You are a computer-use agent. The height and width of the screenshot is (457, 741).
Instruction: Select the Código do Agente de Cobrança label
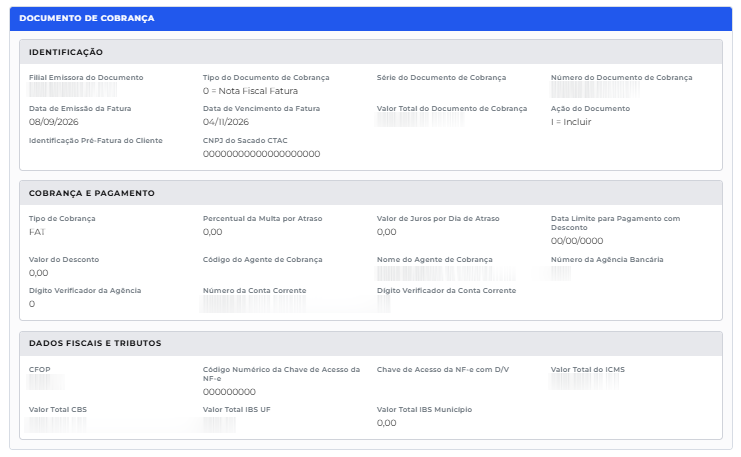262,260
